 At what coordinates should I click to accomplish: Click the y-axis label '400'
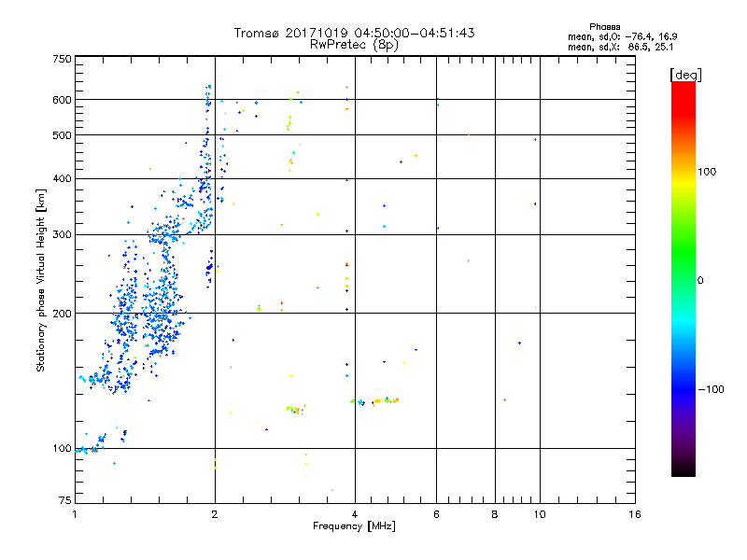pyautogui.click(x=62, y=179)
